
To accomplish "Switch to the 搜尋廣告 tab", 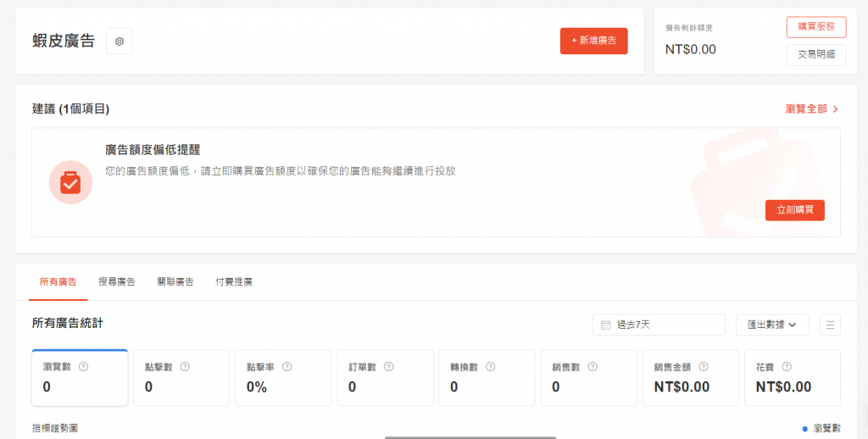I will point(117,281).
